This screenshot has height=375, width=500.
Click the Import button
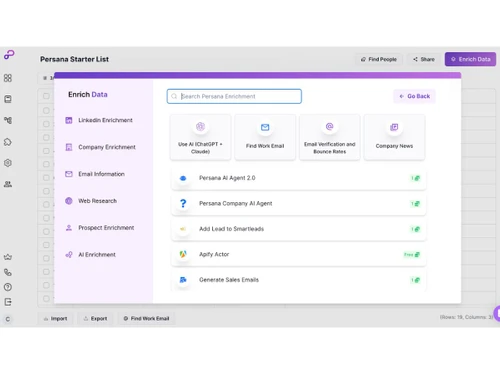(x=55, y=318)
